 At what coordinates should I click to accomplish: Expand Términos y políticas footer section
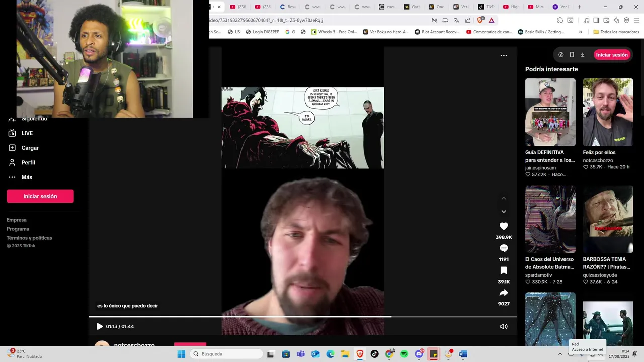29,238
